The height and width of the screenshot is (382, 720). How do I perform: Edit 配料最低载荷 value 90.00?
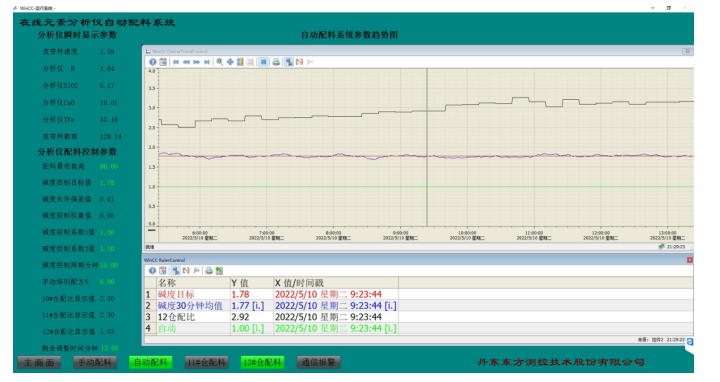click(x=109, y=166)
